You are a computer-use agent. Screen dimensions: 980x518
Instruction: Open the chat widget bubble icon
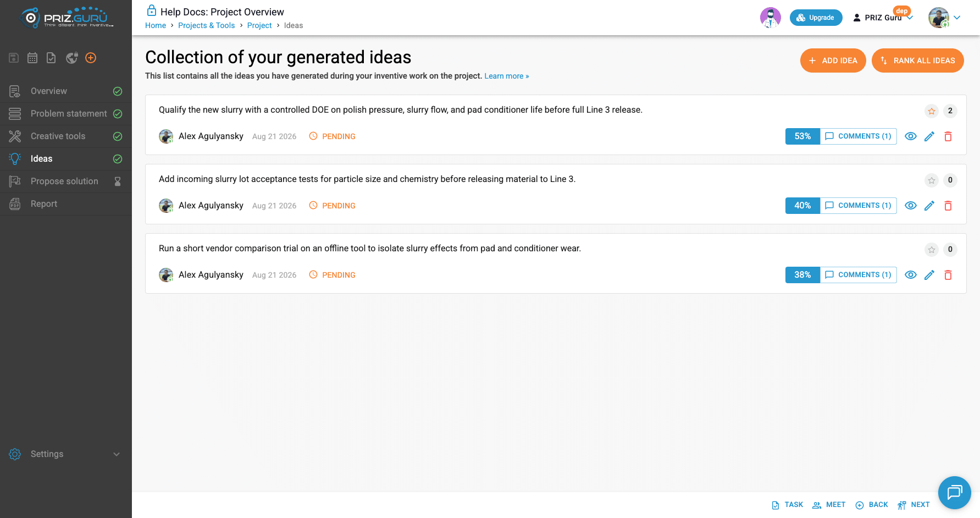[955, 492]
